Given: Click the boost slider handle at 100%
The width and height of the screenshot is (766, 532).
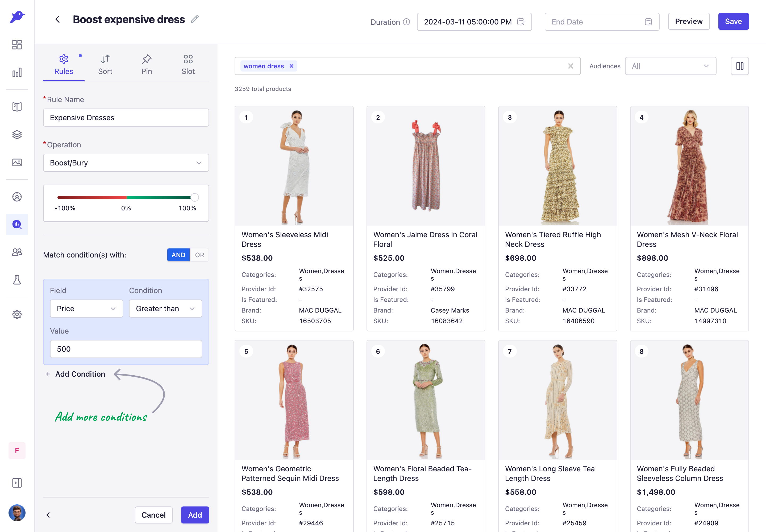Looking at the screenshot, I should pyautogui.click(x=195, y=197).
